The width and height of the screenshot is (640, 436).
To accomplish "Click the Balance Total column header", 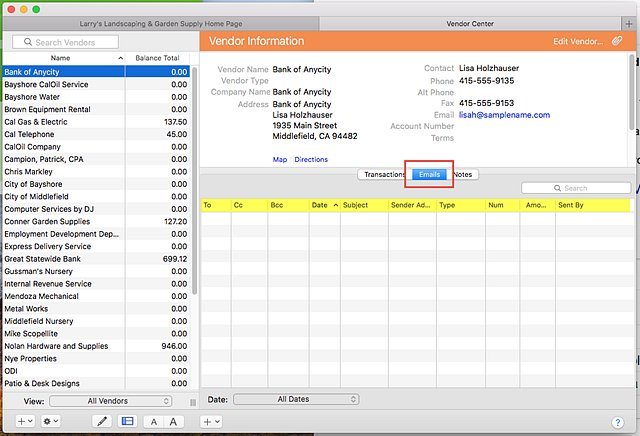I will 157,58.
